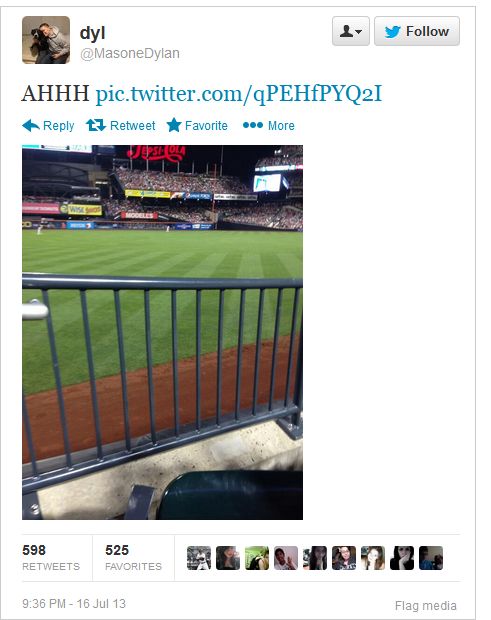Image resolution: width=491 pixels, height=620 pixels.
Task: Click the Reply arrow icon
Action: 31,125
